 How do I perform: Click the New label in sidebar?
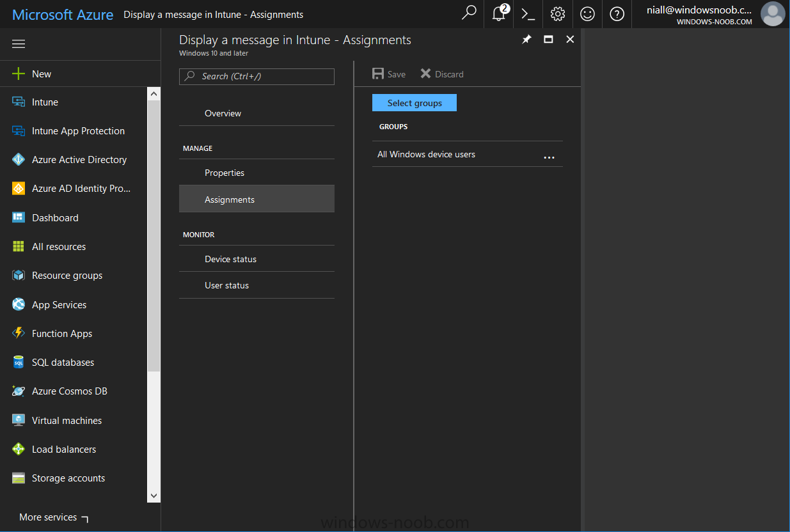coord(42,74)
